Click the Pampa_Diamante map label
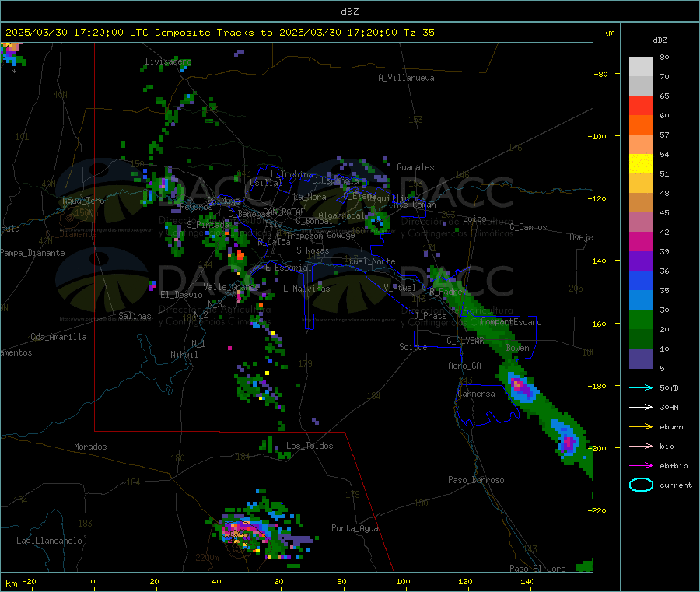This screenshot has width=700, height=592. [33, 253]
